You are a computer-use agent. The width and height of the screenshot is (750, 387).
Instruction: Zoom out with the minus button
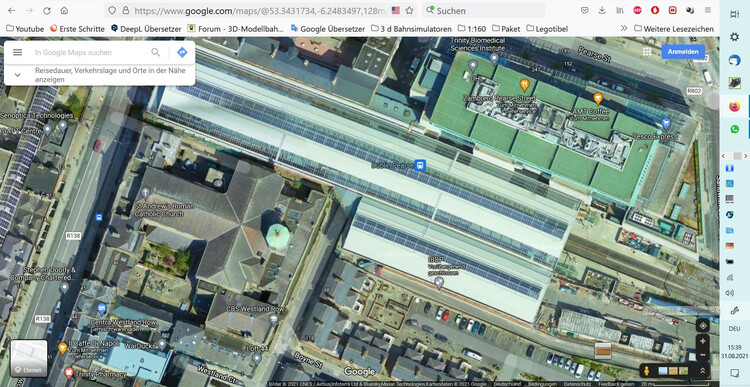click(702, 355)
